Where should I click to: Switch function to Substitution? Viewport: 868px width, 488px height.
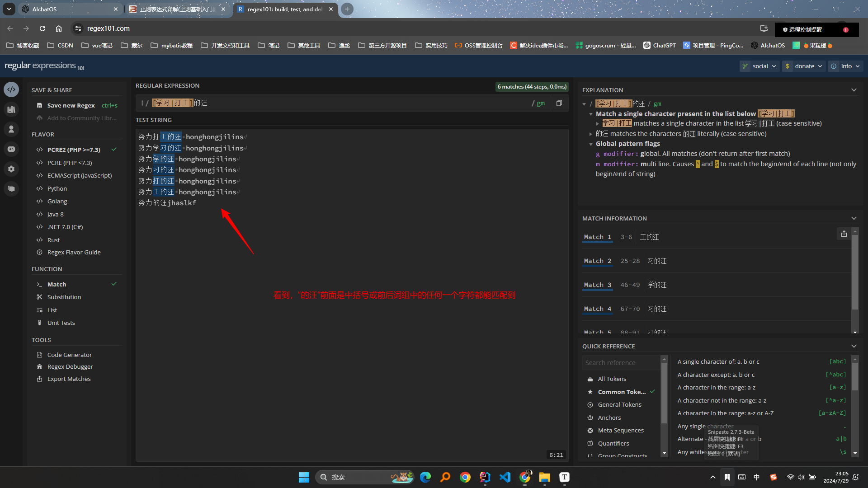pos(76,297)
